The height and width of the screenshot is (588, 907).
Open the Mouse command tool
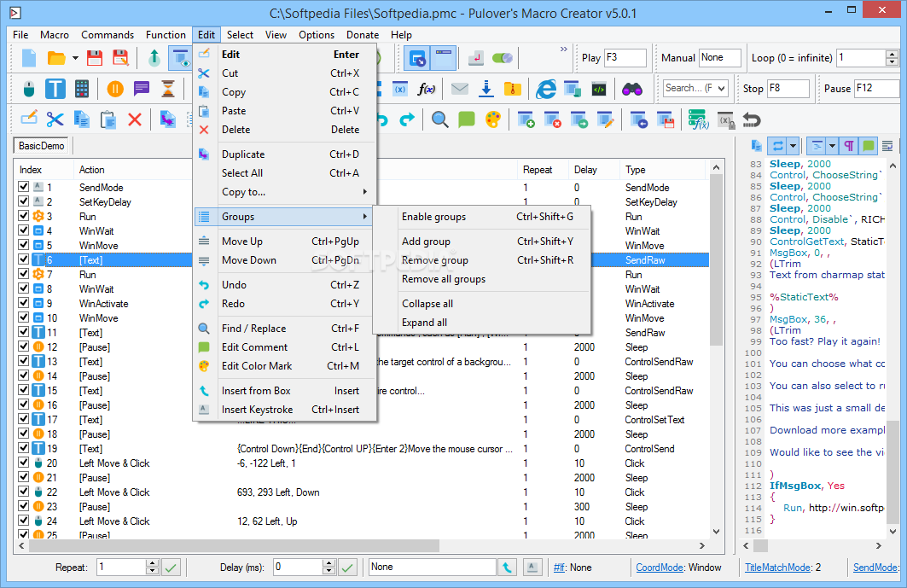[x=29, y=89]
